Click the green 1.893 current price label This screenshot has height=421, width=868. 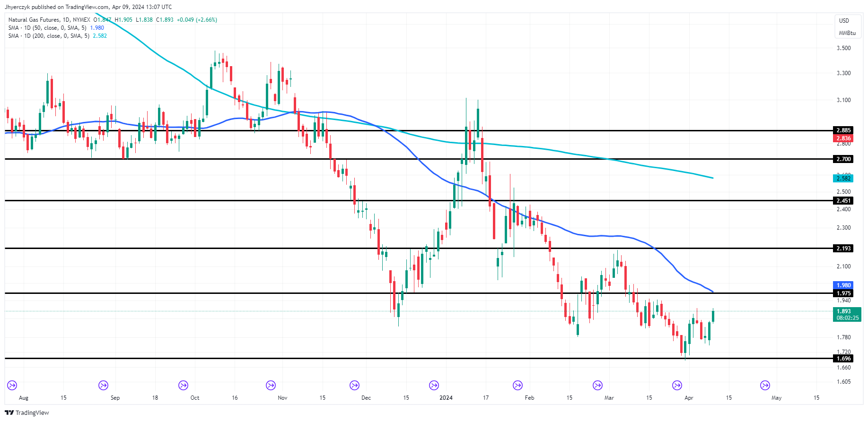click(846, 314)
